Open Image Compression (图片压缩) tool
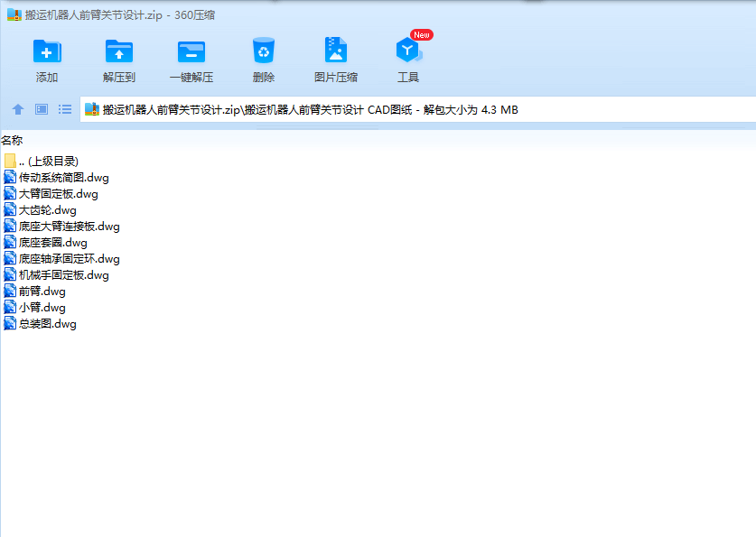Viewport: 756px width, 537px height. (x=336, y=50)
